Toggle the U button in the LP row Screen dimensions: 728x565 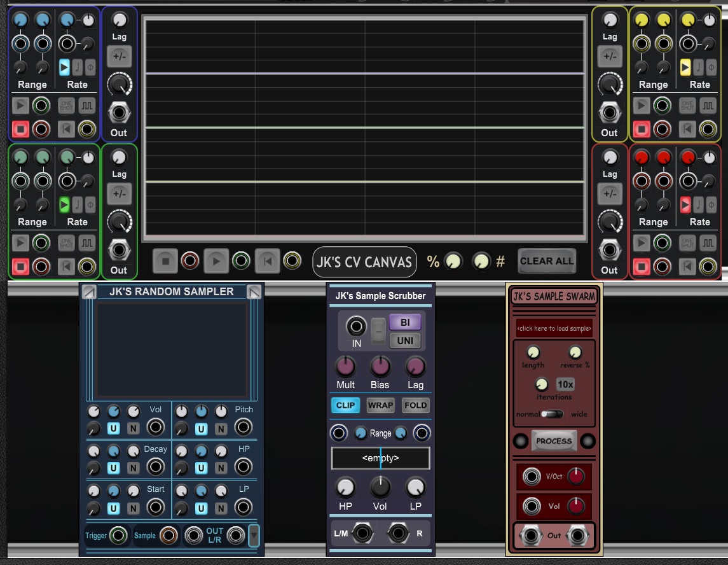point(201,508)
